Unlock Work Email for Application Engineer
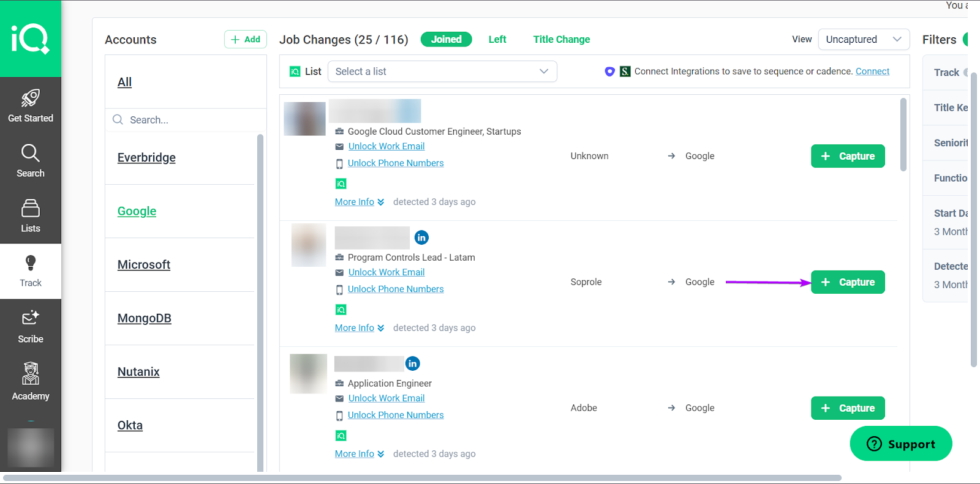The image size is (980, 484). pyautogui.click(x=386, y=398)
